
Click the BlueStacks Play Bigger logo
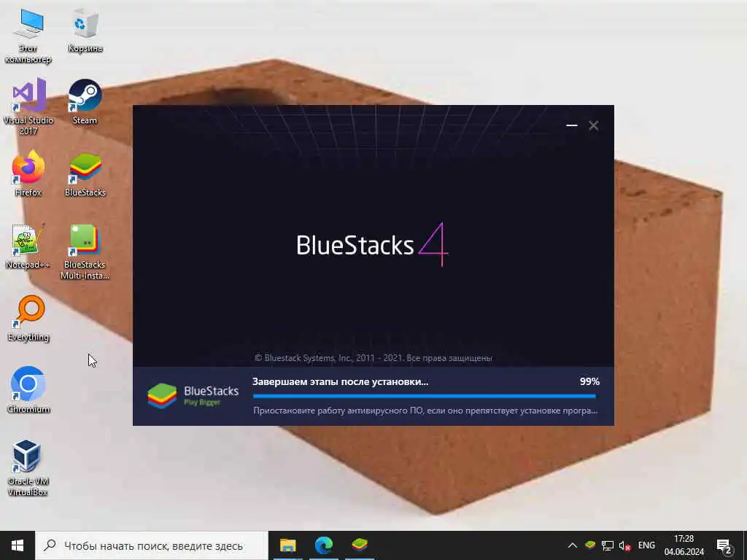click(193, 396)
